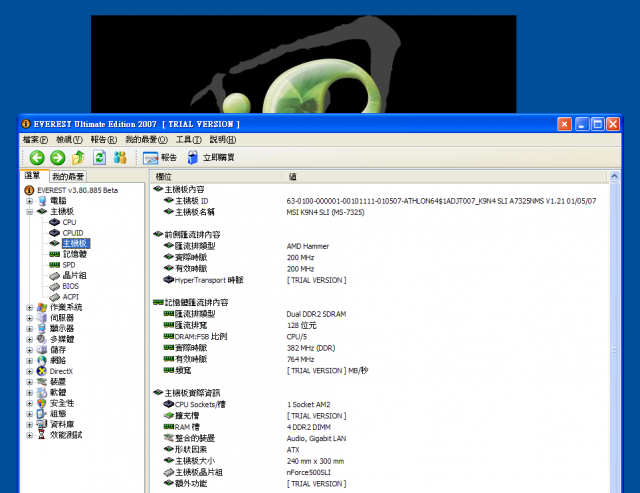640x493 pixels.
Task: Minimize the EVEREST window
Action: (x=582, y=124)
